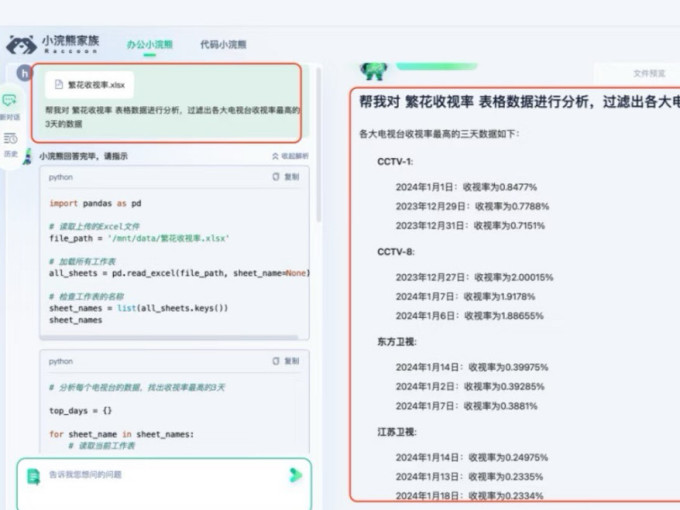Click the "for sheet_name in sheet_names:" line
The image size is (680, 510).
pos(121,434)
